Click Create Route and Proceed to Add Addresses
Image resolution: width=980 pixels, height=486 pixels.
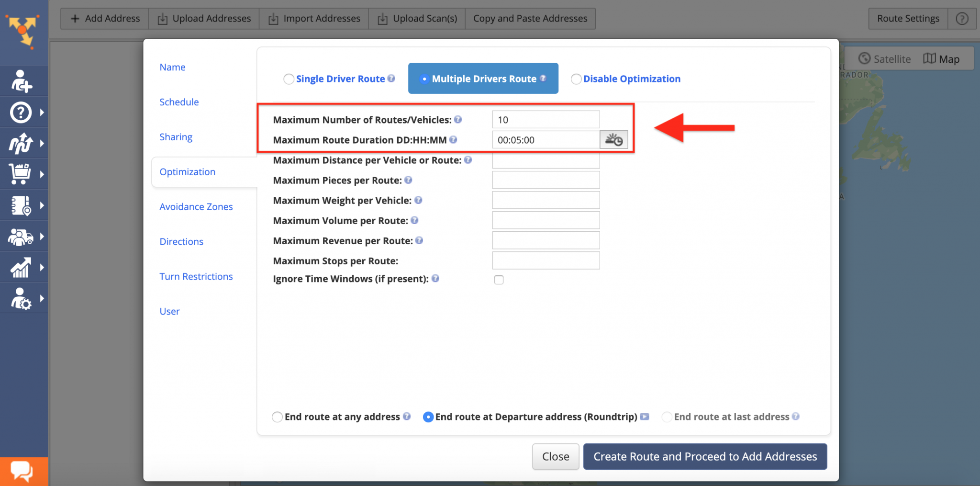coord(704,456)
